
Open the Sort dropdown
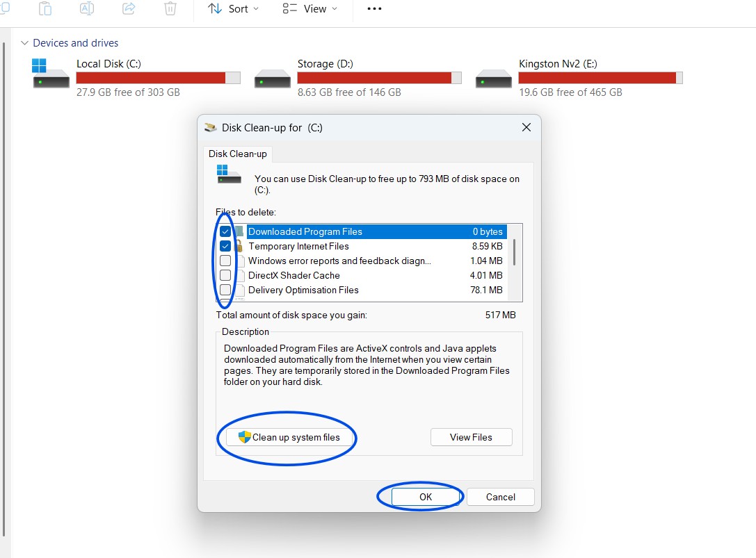click(234, 9)
